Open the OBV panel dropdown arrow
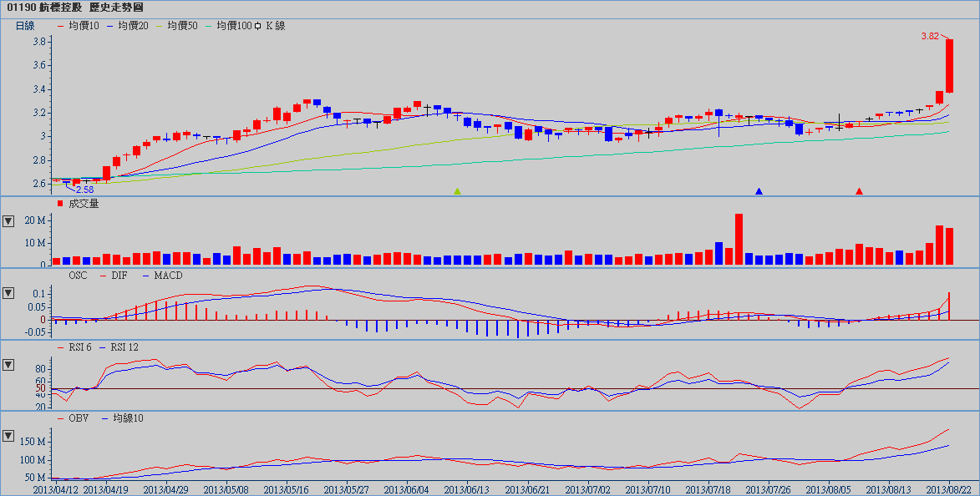Screen dimensions: 980x496 (x=8, y=436)
